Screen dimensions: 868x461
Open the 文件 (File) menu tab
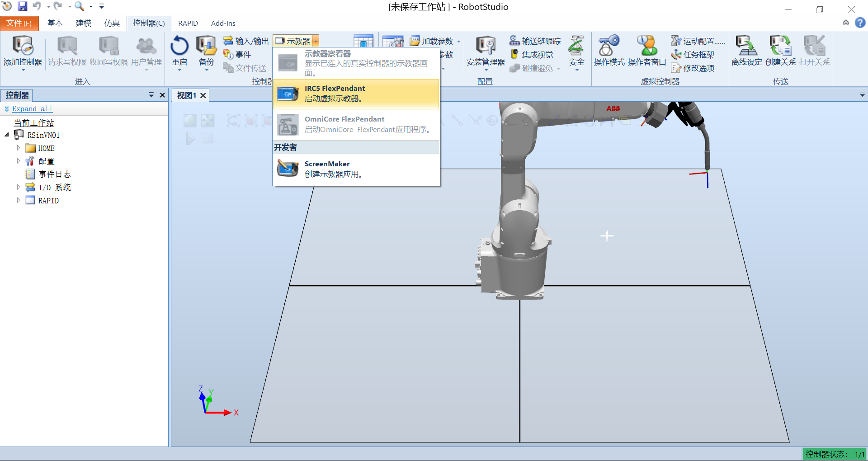pos(19,23)
